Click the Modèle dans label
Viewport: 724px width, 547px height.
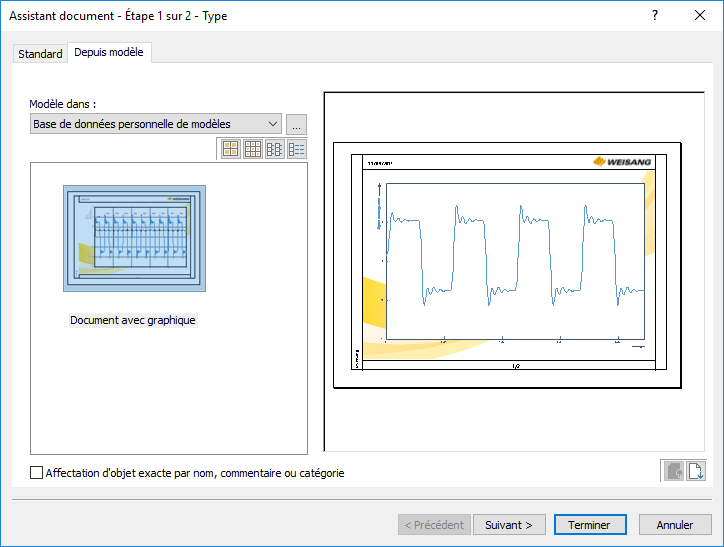(63, 104)
